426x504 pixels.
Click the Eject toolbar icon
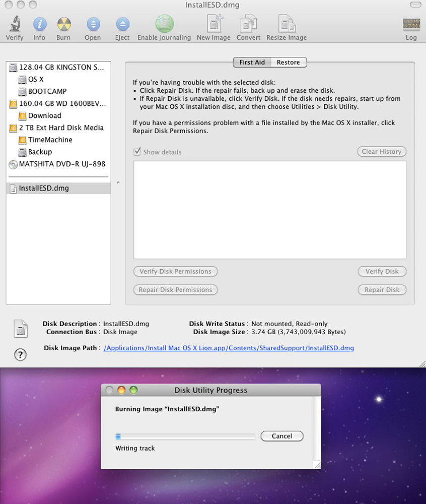tap(122, 24)
